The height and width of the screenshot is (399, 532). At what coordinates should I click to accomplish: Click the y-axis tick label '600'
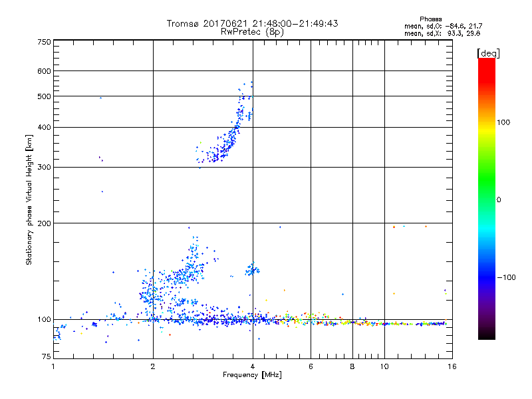[x=44, y=71]
